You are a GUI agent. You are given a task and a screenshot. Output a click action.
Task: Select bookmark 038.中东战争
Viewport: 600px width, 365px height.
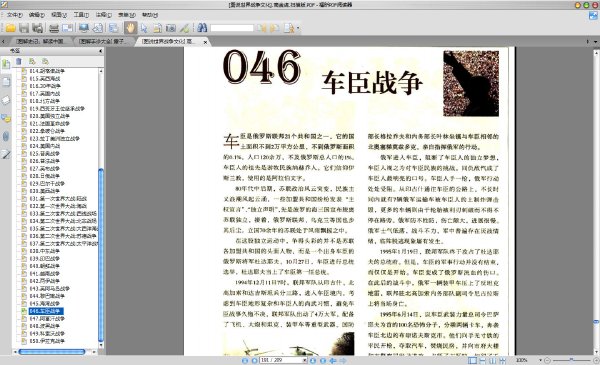click(45, 251)
